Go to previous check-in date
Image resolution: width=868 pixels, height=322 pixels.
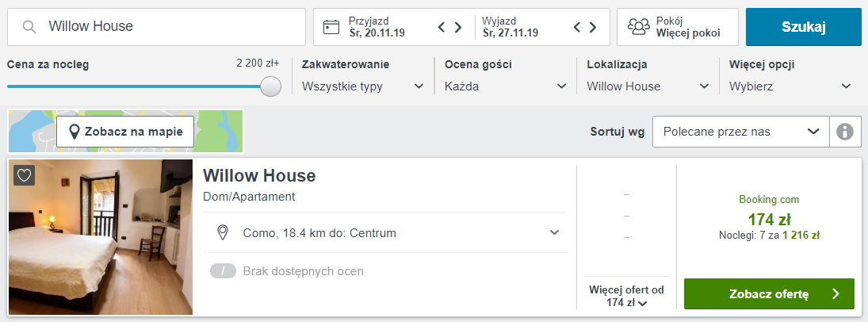(442, 27)
